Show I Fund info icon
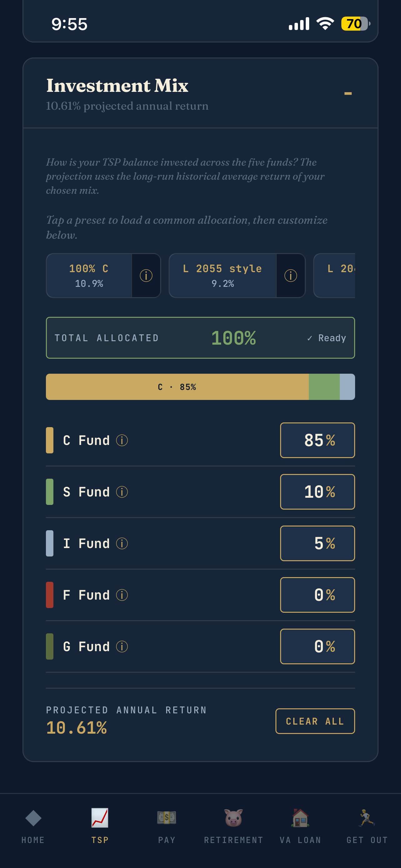 122,543
